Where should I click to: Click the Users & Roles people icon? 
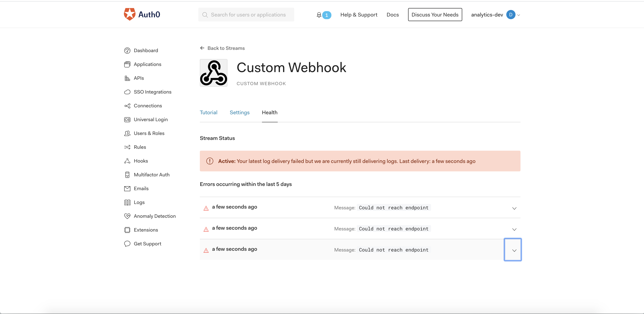click(127, 133)
